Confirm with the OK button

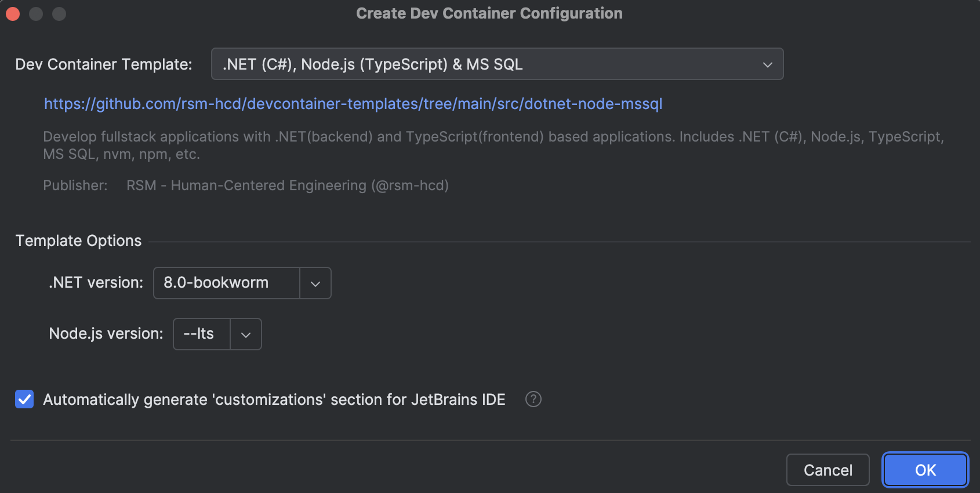[925, 470]
